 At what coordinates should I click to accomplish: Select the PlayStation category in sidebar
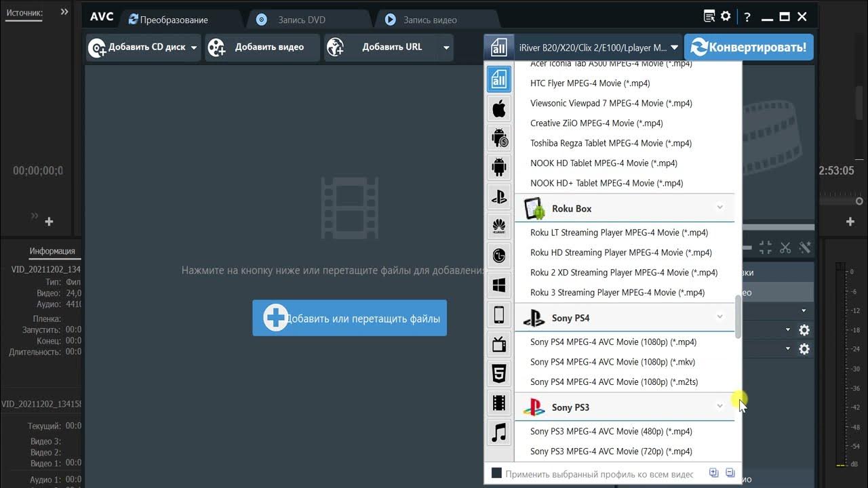click(x=499, y=197)
